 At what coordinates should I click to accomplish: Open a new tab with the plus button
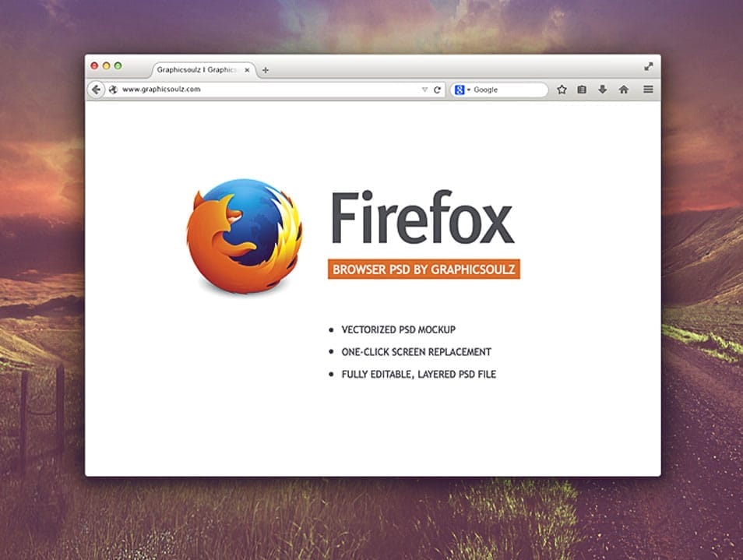pos(266,69)
